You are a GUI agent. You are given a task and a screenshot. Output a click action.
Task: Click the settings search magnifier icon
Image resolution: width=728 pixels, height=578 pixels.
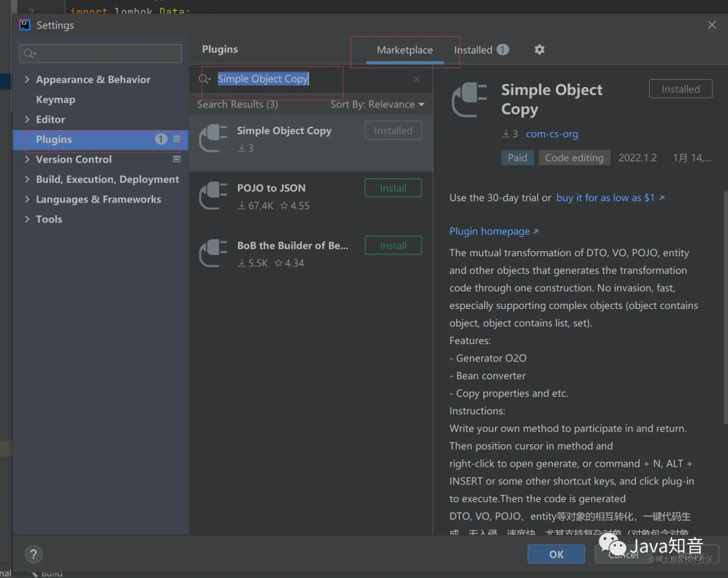click(30, 53)
